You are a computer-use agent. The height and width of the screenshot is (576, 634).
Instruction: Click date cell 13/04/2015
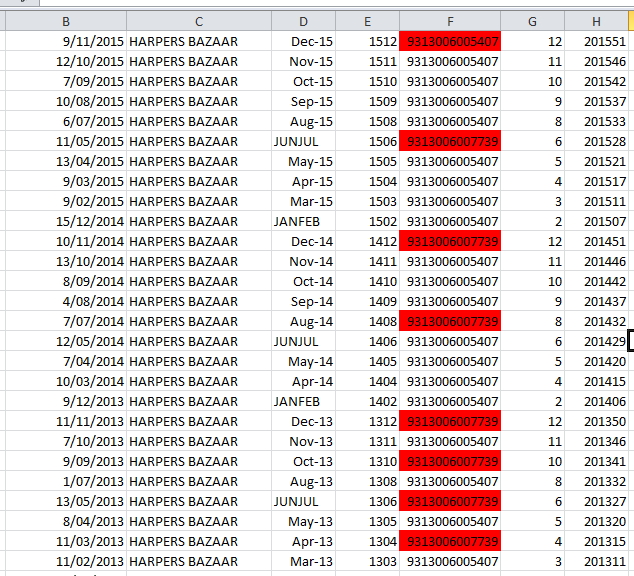(x=66, y=161)
